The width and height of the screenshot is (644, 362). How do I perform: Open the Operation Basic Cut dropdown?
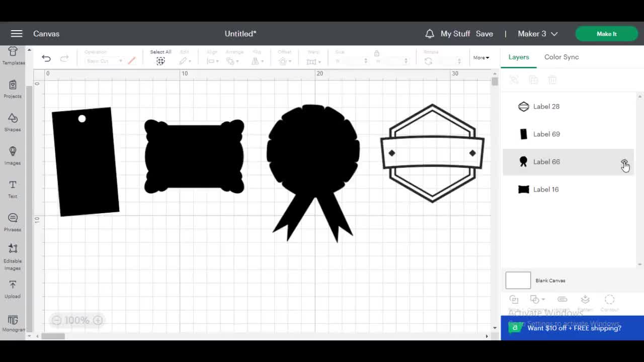click(104, 61)
